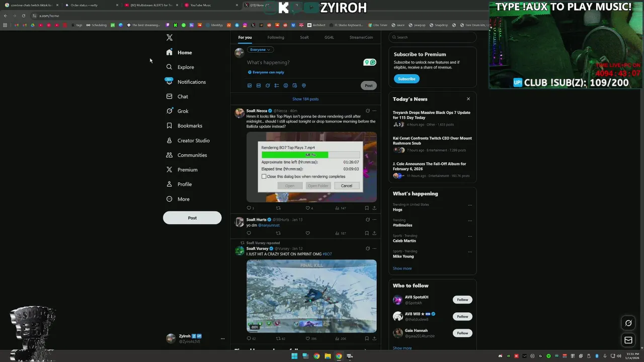Open the floating Grok button

628,323
